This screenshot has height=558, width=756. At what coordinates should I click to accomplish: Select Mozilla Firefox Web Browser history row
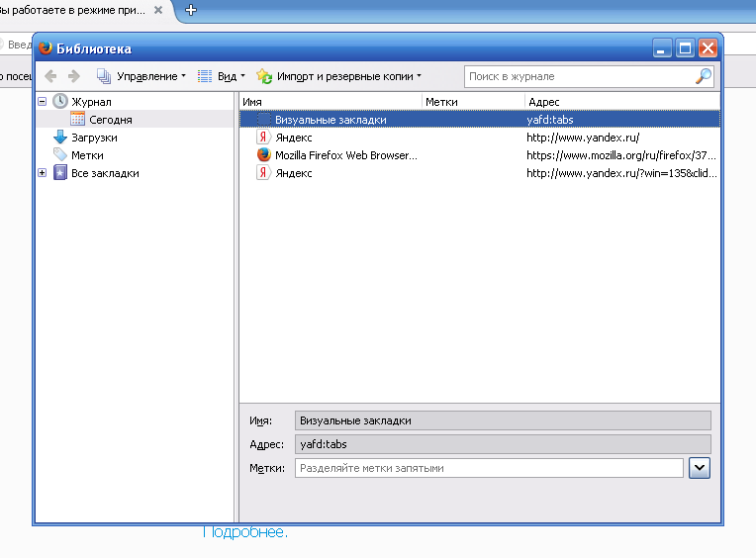pos(480,155)
